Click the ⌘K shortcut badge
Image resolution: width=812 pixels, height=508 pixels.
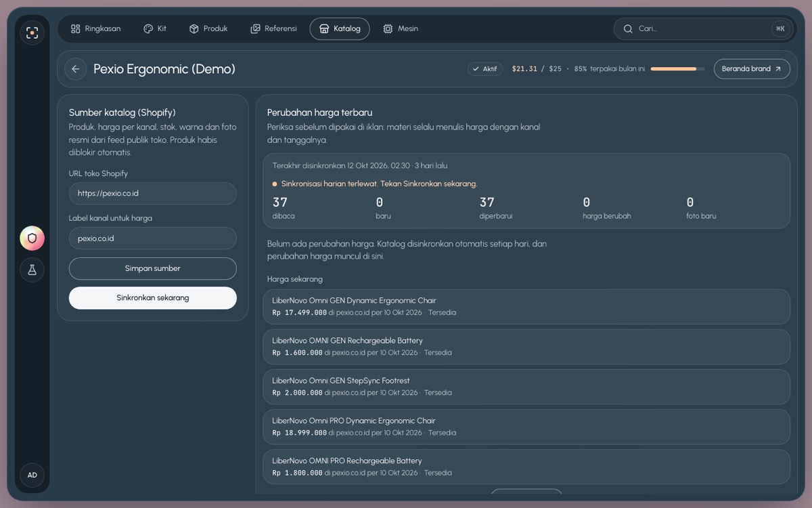(x=780, y=28)
